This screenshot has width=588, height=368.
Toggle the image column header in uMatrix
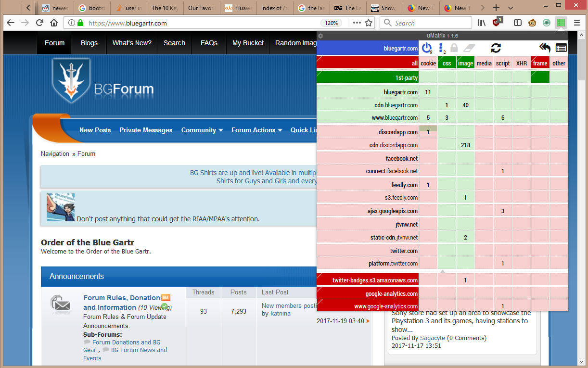pyautogui.click(x=465, y=63)
